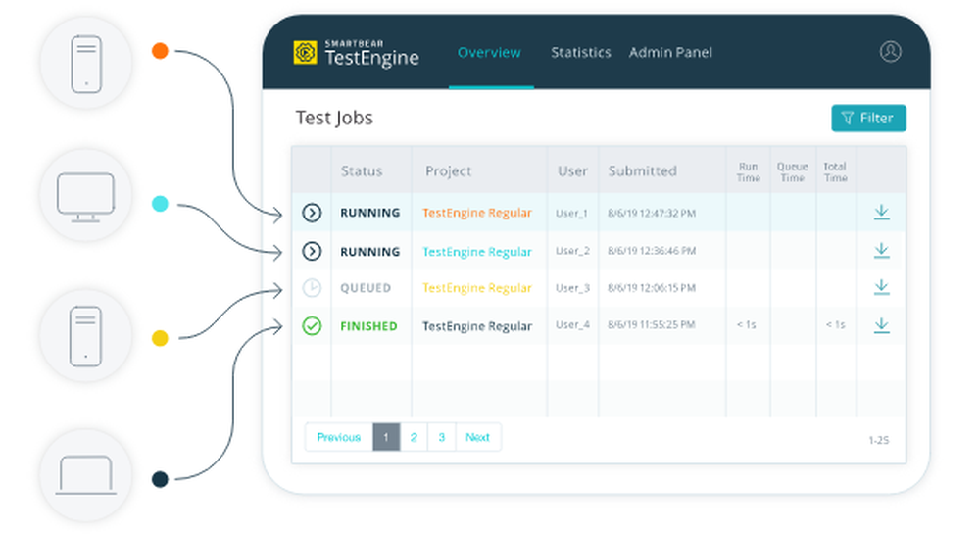Go to Previous page
The width and height of the screenshot is (980, 534).
(x=339, y=437)
